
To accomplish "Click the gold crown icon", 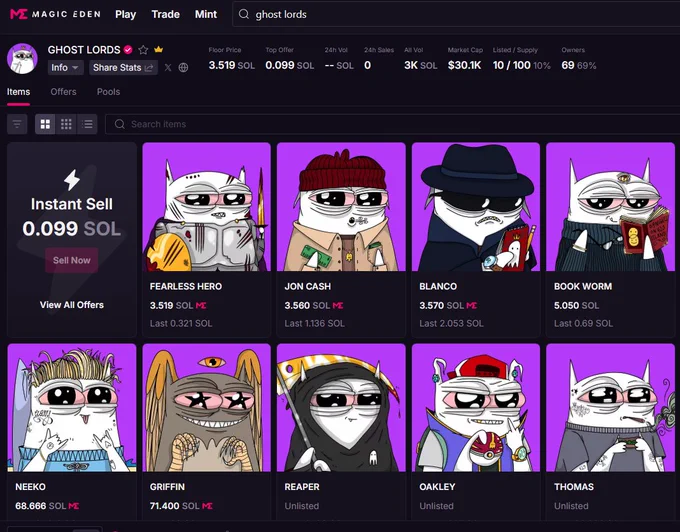I will click(x=159, y=49).
